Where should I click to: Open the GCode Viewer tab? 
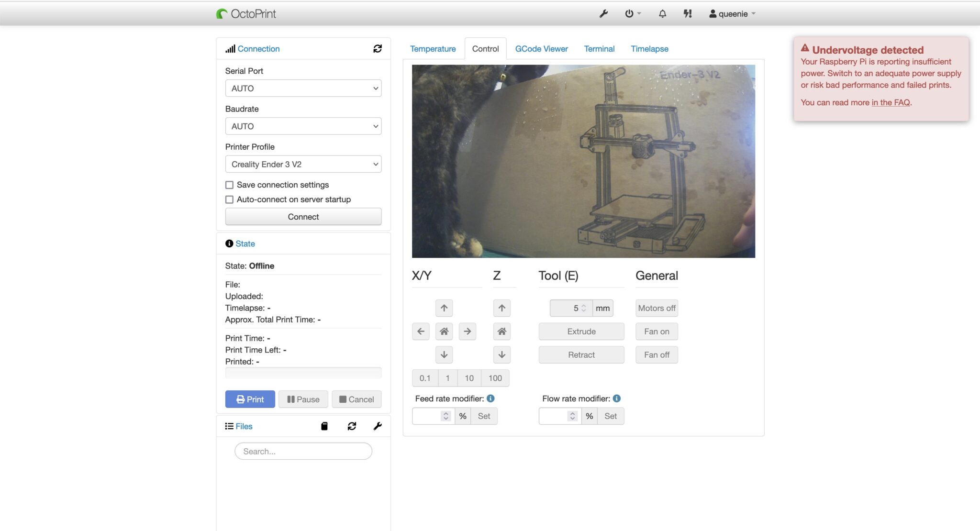(542, 49)
